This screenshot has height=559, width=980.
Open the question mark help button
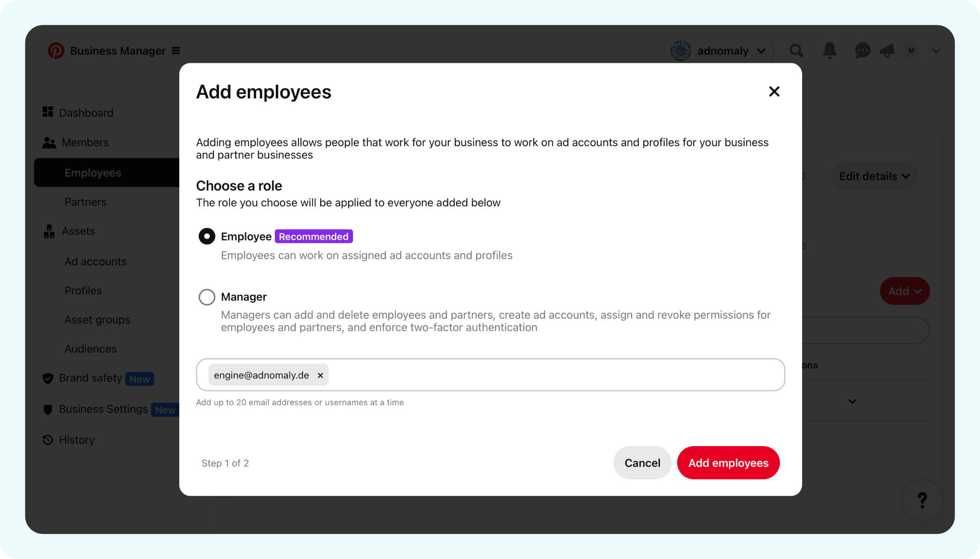tap(922, 500)
